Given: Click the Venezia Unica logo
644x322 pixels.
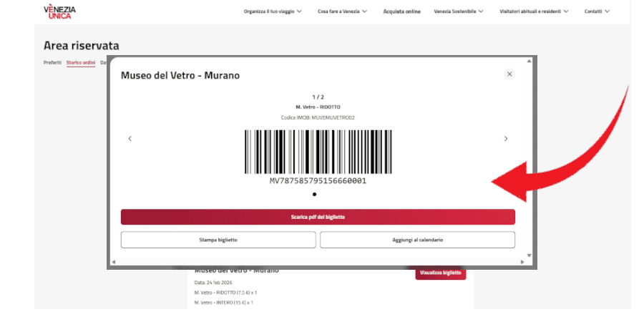Looking at the screenshot, I should (59, 11).
